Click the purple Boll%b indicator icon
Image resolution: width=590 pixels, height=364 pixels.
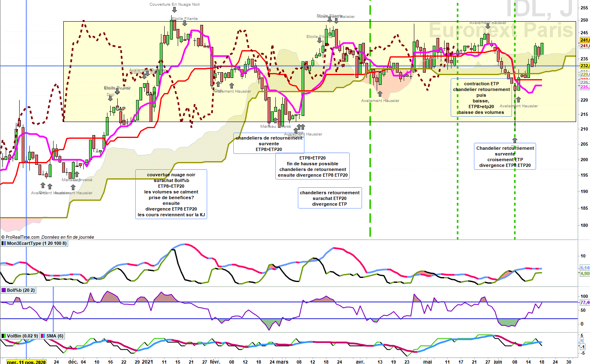coord(4,290)
